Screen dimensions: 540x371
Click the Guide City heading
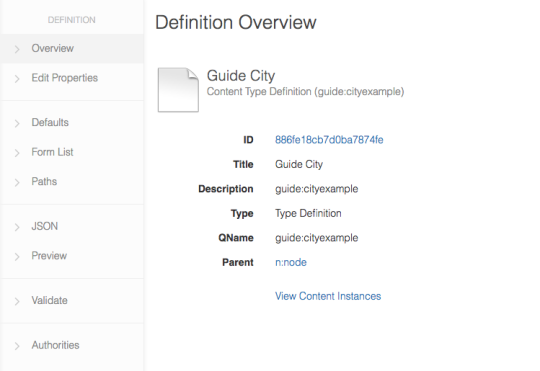click(241, 76)
